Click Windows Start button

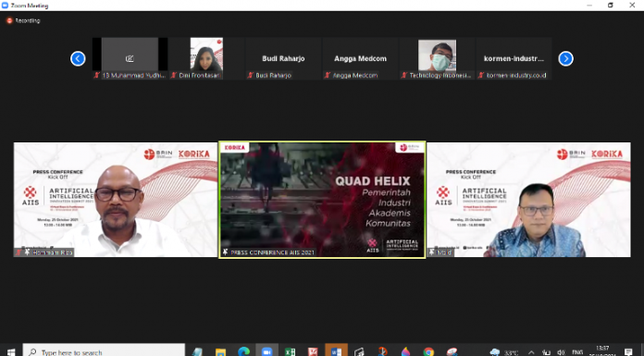tap(11, 352)
